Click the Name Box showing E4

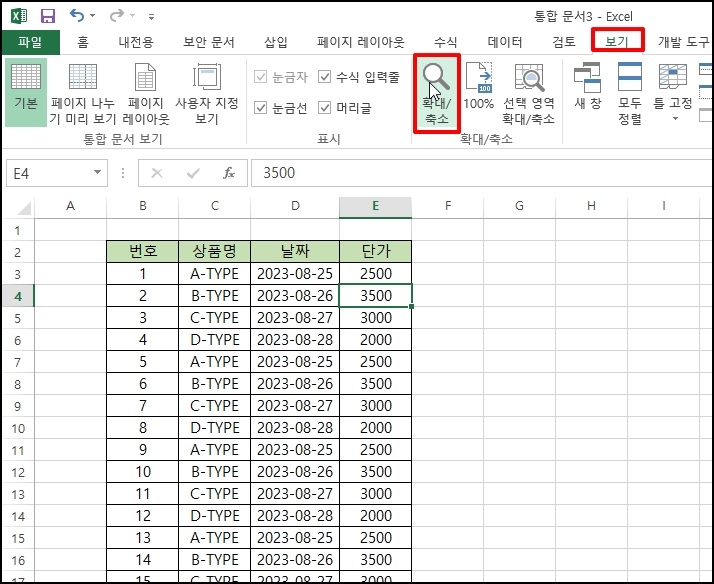click(50, 173)
